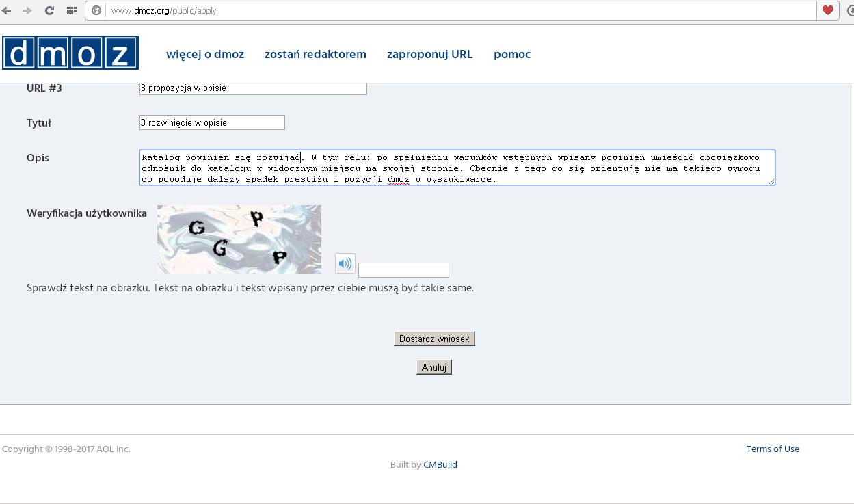
Task: Click the dmoz logo
Action: tap(70, 53)
